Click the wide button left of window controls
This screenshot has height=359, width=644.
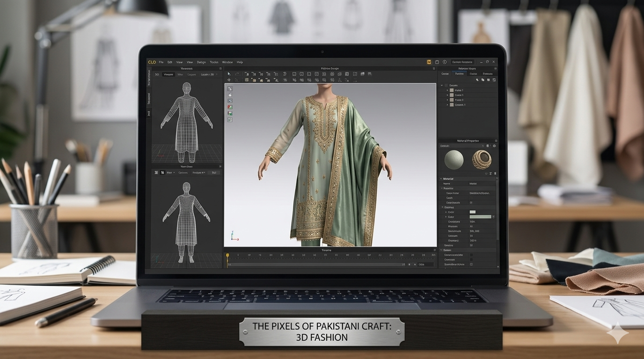462,62
